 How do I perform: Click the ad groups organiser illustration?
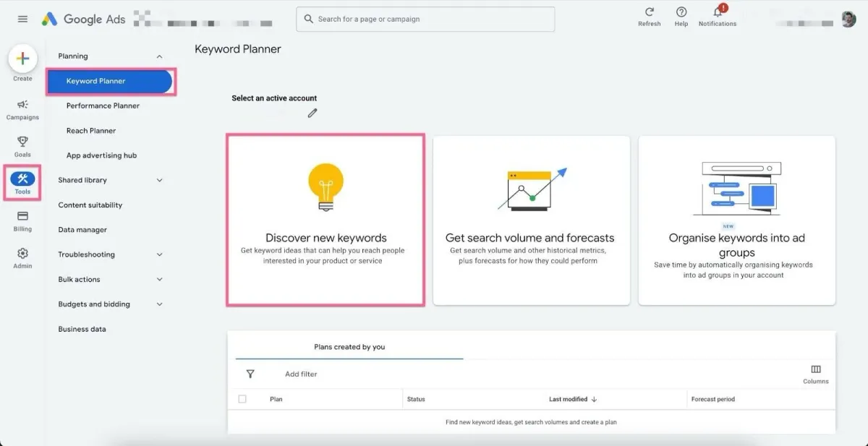coord(736,189)
